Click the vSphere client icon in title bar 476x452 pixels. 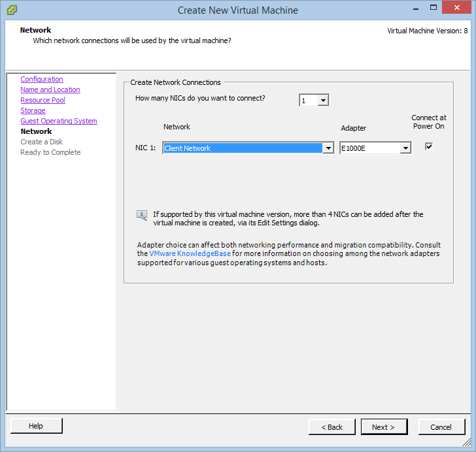(12, 10)
